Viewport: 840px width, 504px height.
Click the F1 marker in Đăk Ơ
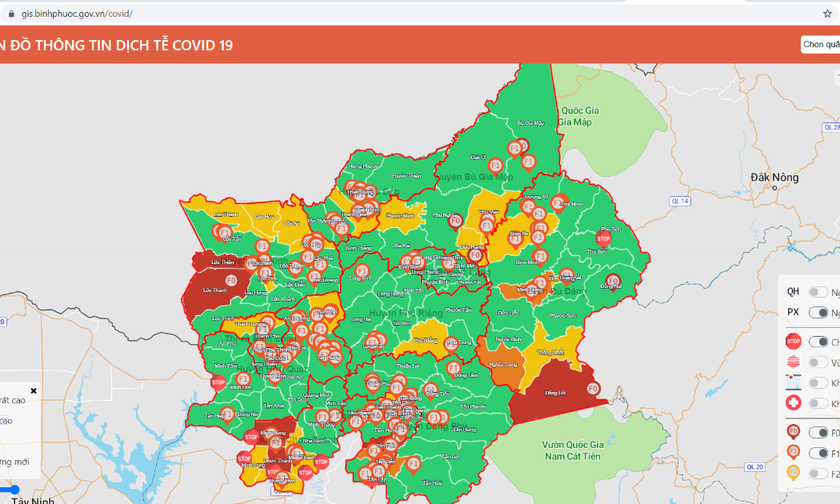pyautogui.click(x=495, y=166)
